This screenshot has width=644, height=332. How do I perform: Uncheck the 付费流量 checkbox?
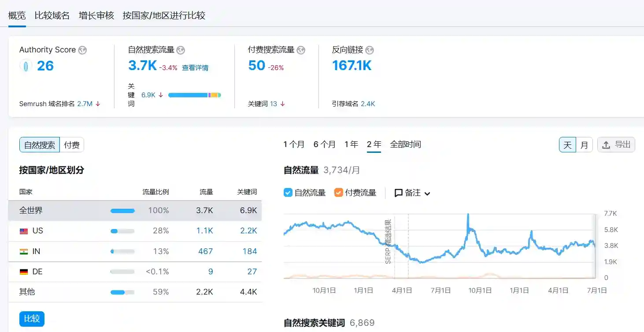(x=338, y=192)
